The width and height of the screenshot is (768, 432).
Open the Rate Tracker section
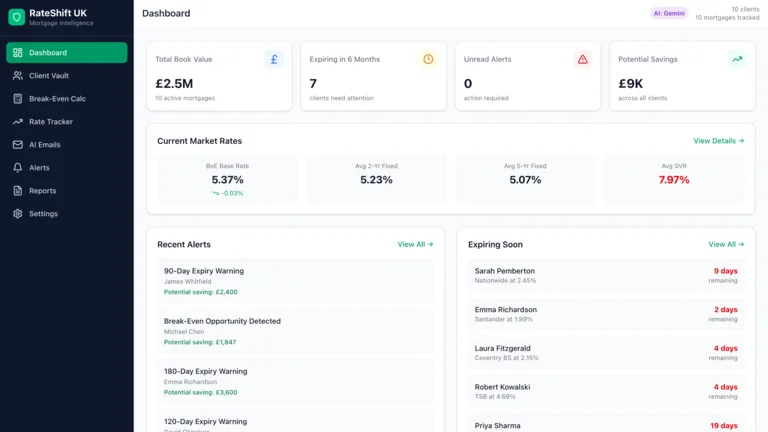coord(67,121)
